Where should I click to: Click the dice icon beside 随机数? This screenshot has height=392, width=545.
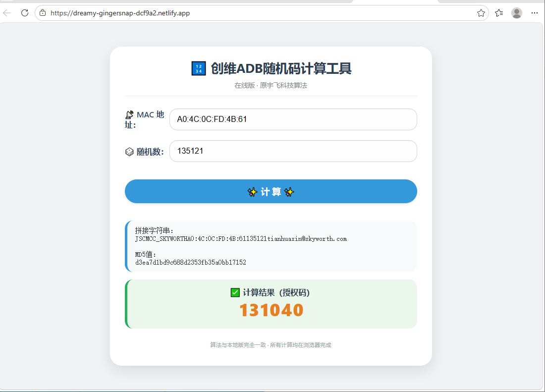click(x=129, y=152)
